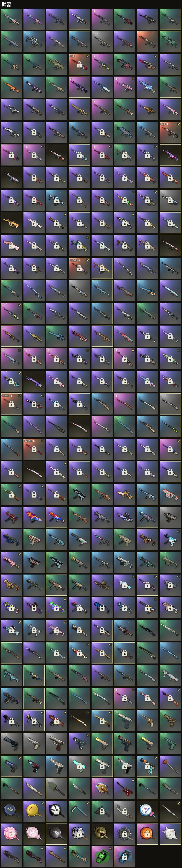Select the golden winged pan skin
The height and width of the screenshot is (868, 182).
coord(102,789)
